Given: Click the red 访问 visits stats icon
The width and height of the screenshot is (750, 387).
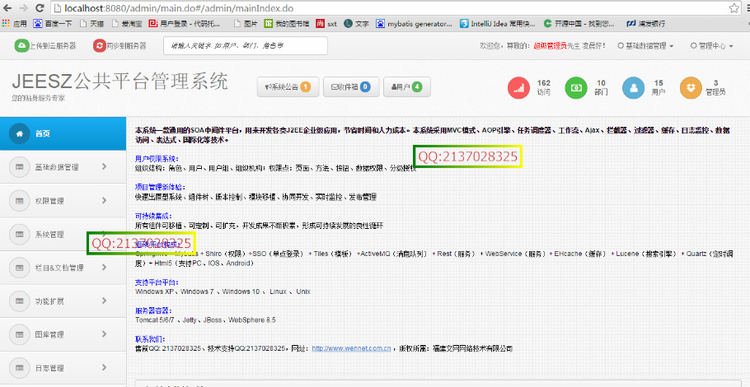Looking at the screenshot, I should click(518, 88).
